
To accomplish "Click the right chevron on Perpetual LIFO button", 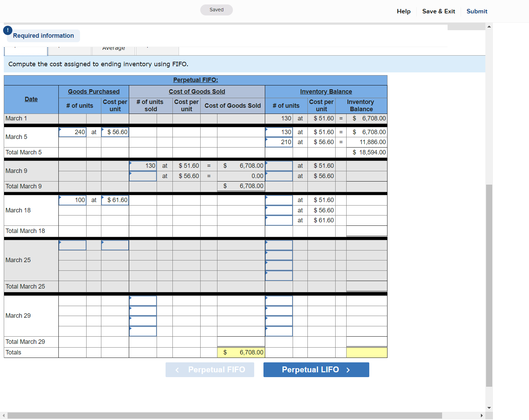I will tap(348, 370).
